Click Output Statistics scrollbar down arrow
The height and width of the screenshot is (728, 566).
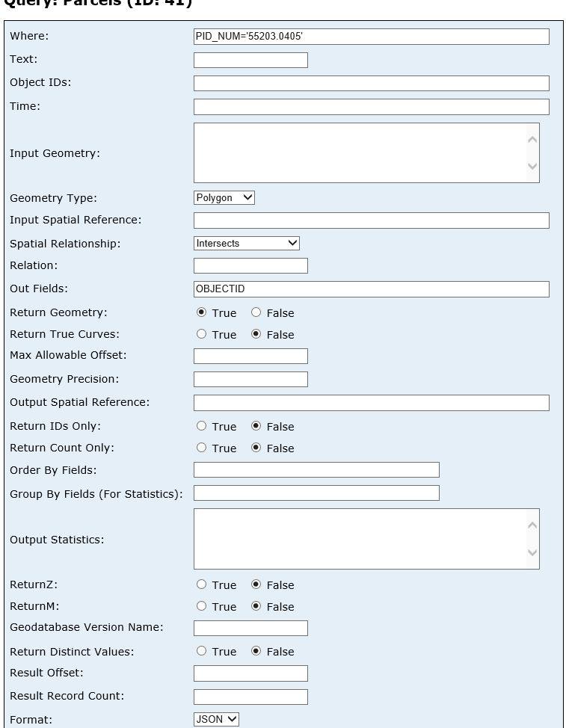tap(532, 552)
